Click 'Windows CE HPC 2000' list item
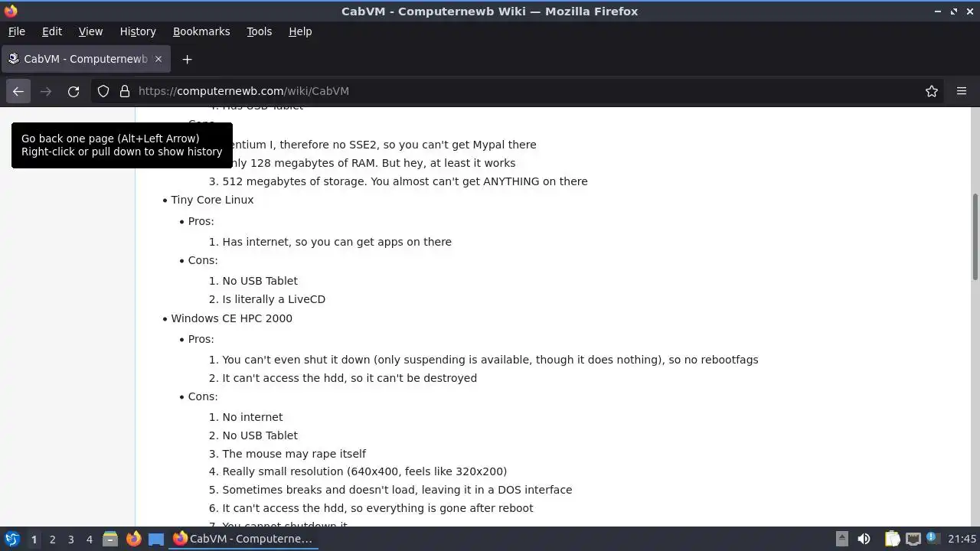This screenshot has height=551, width=980. tap(231, 318)
